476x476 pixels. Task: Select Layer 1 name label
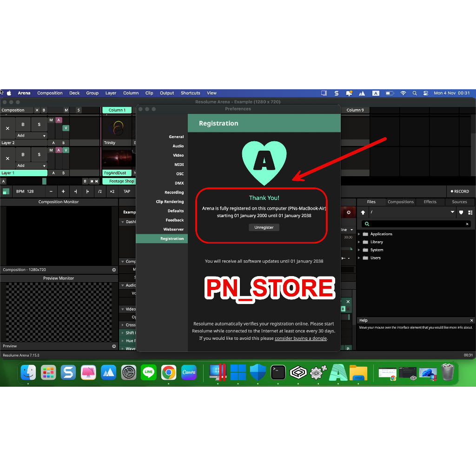pos(24,173)
